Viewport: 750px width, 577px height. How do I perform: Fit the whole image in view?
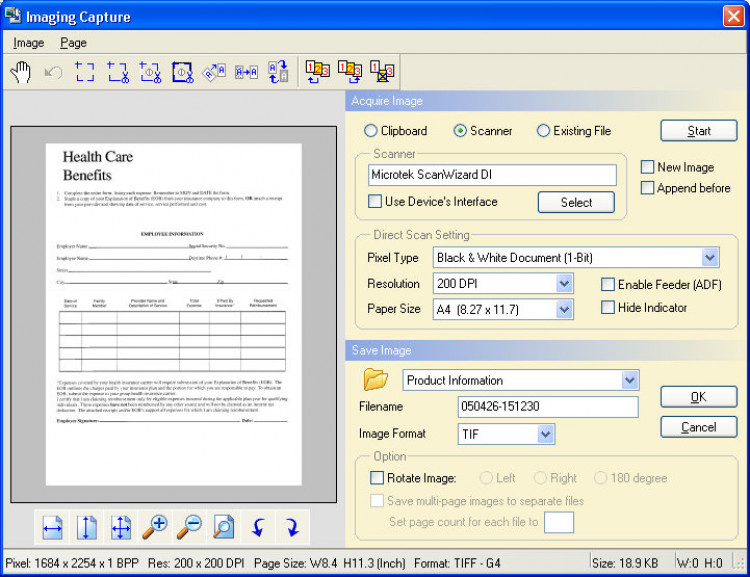(x=121, y=528)
